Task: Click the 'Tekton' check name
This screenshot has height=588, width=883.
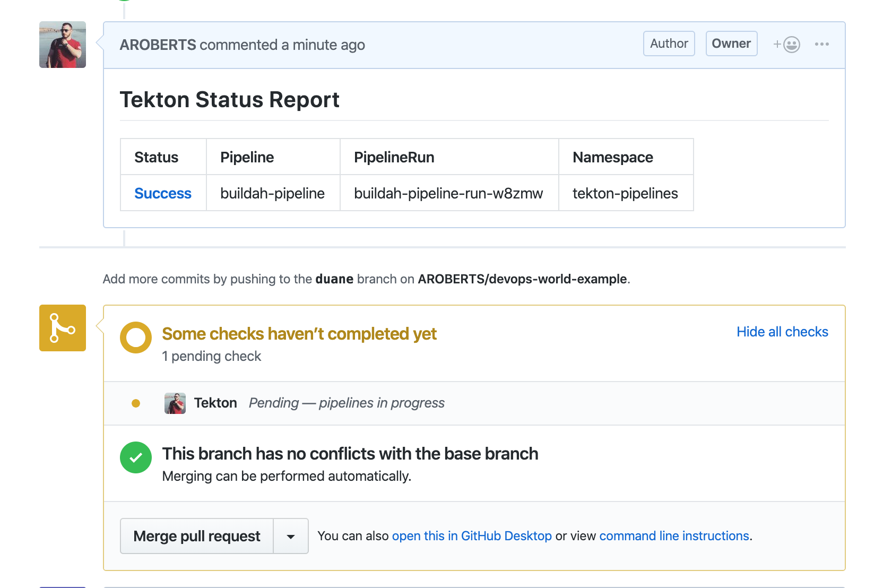Action: (x=215, y=403)
